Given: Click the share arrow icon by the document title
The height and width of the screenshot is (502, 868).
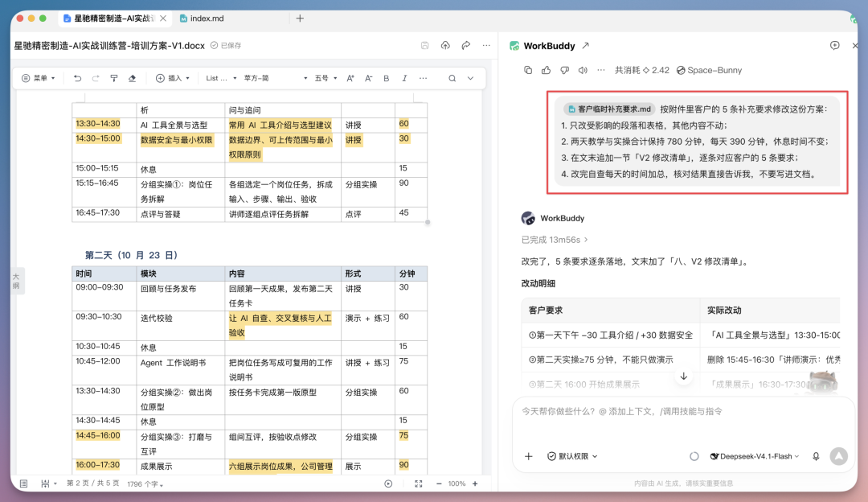Looking at the screenshot, I should pos(466,45).
